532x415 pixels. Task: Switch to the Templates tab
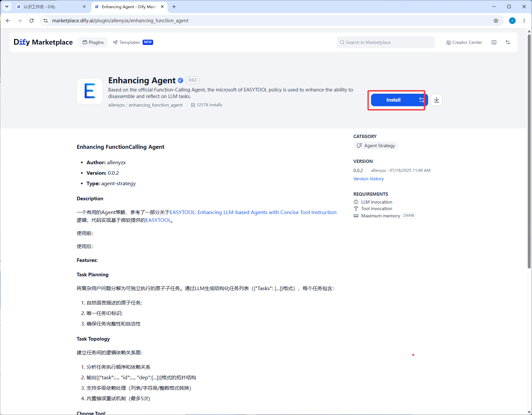pos(127,42)
